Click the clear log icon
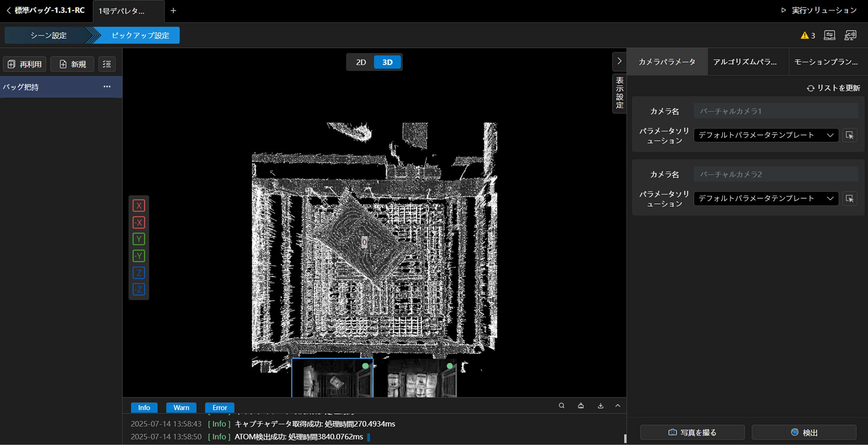 (581, 406)
